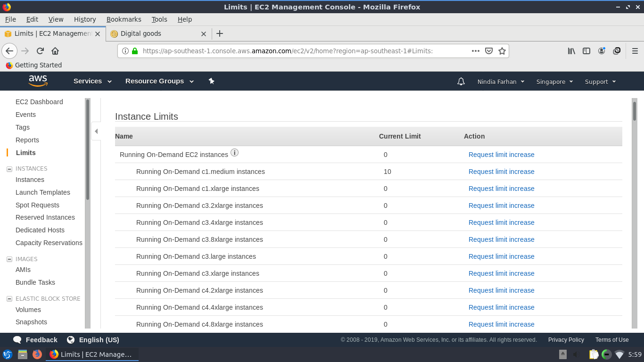
Task: Open the Firefox hamburger menu
Action: coord(635,51)
